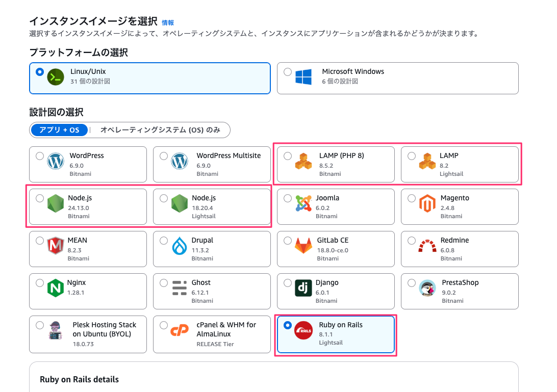
Task: Click the Django dj icon
Action: (303, 288)
